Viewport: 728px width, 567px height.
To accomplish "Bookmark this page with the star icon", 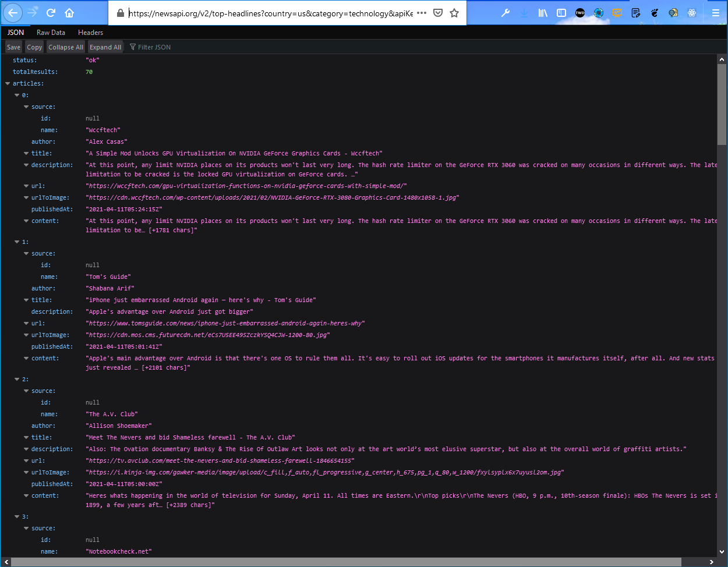I will 454,13.
